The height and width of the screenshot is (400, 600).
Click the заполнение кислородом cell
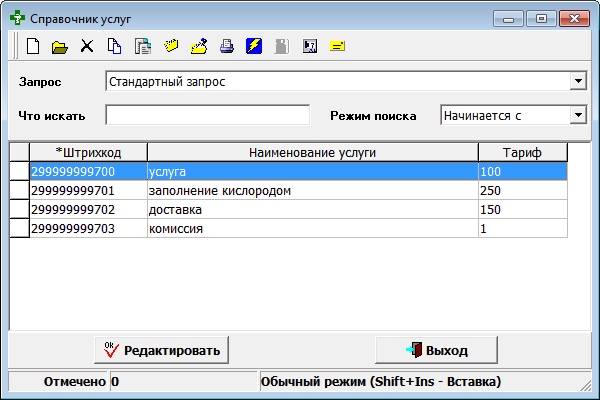[x=313, y=190]
